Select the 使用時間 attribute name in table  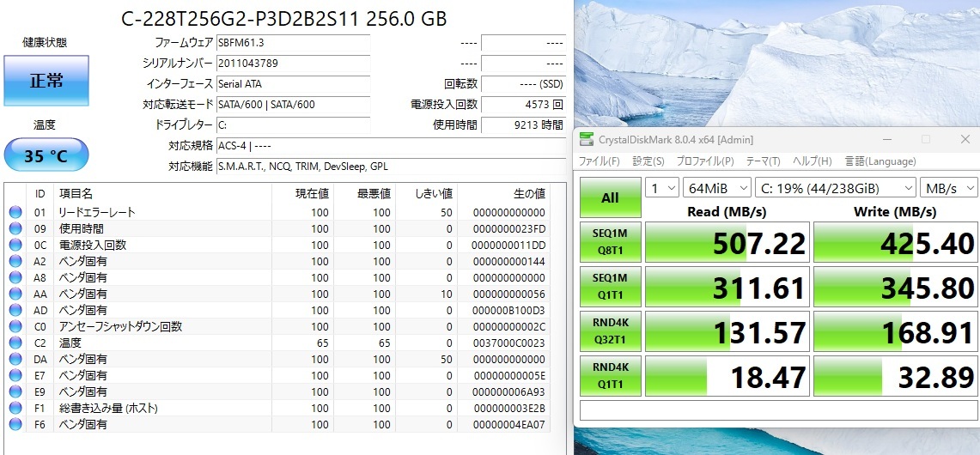(x=82, y=228)
